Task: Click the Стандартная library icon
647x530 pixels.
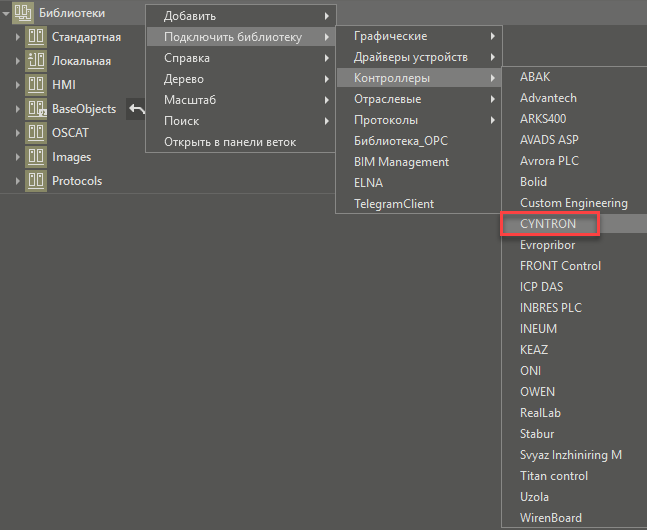Action: pyautogui.click(x=36, y=37)
